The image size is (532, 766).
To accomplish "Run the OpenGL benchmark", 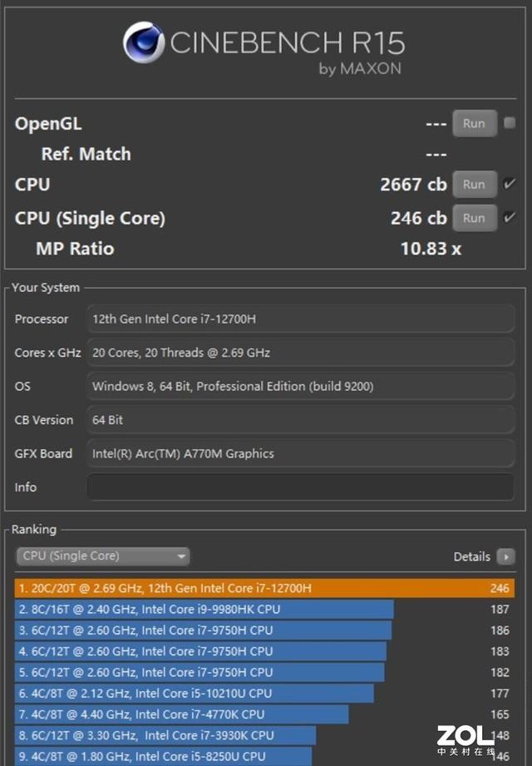I will coord(474,123).
